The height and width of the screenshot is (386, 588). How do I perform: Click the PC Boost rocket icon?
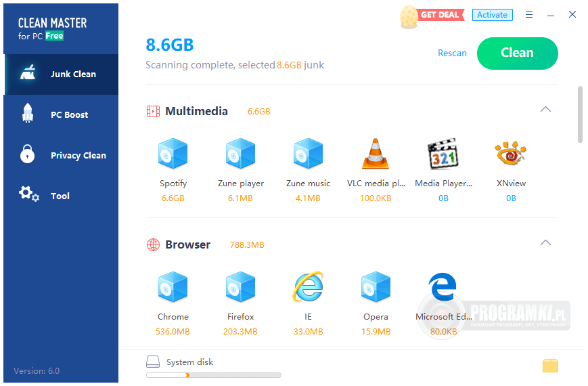click(28, 113)
